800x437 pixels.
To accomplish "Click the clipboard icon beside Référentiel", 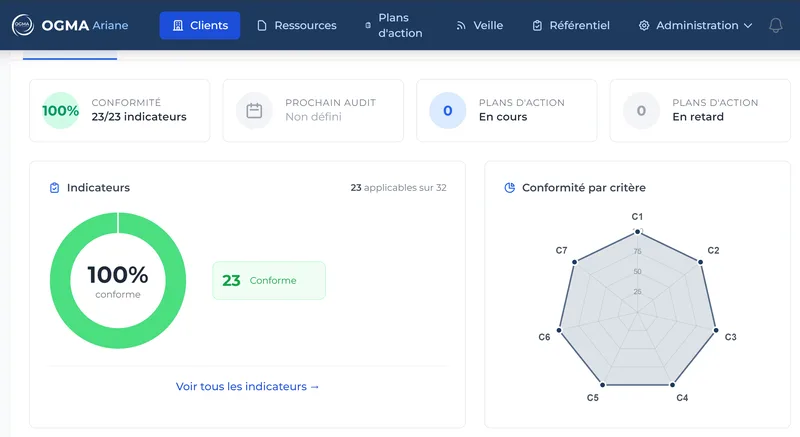I will click(x=537, y=25).
